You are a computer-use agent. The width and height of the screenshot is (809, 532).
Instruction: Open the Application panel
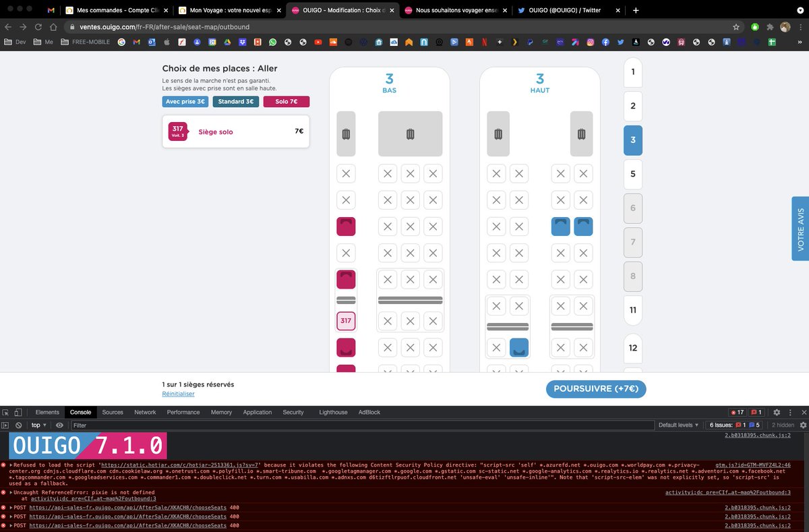[x=258, y=412]
